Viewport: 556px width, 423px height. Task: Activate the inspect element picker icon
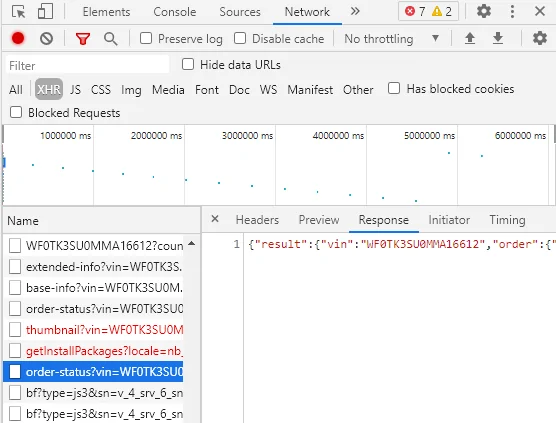(x=18, y=12)
